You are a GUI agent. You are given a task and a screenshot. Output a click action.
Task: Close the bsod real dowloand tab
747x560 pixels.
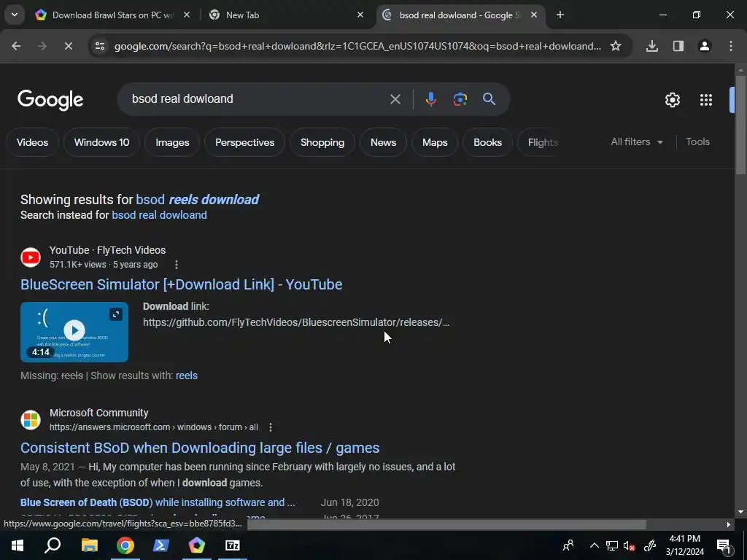pos(534,15)
